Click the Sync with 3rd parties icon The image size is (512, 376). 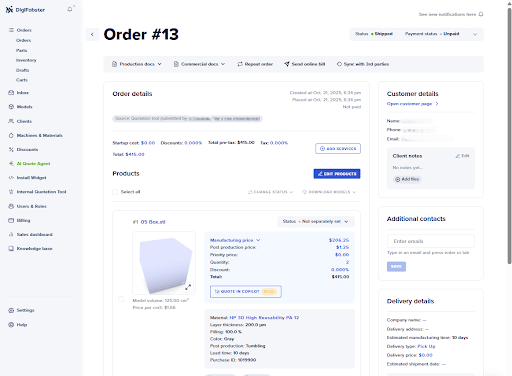[x=339, y=64]
